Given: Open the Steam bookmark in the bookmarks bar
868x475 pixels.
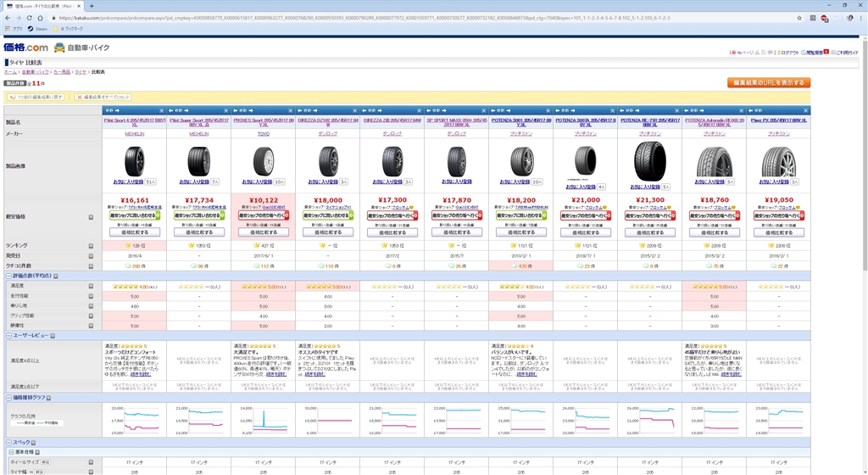Looking at the screenshot, I should click(37, 28).
